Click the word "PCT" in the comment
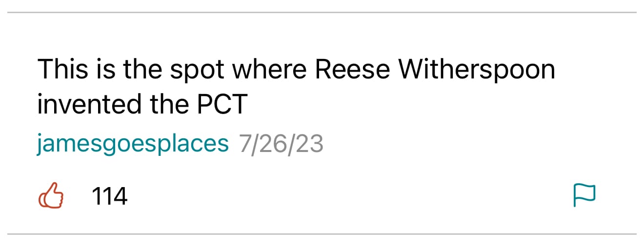This screenshot has width=644, height=246. 221,104
